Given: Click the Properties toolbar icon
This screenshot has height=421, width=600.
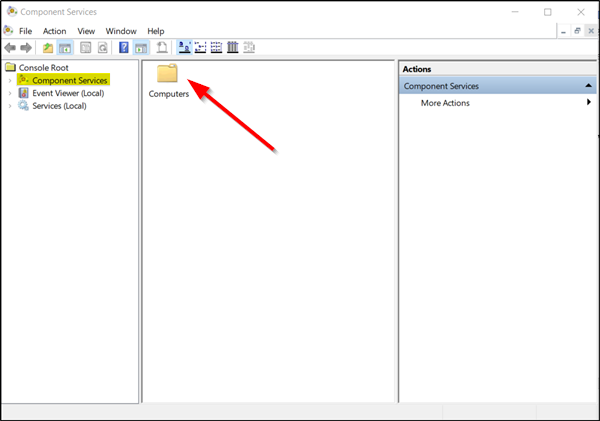Looking at the screenshot, I should coord(85,48).
